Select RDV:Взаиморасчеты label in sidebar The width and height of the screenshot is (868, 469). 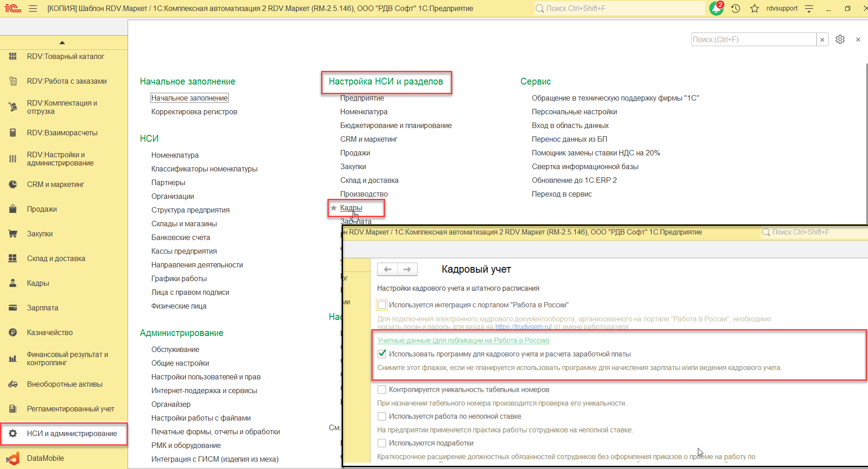(x=62, y=133)
